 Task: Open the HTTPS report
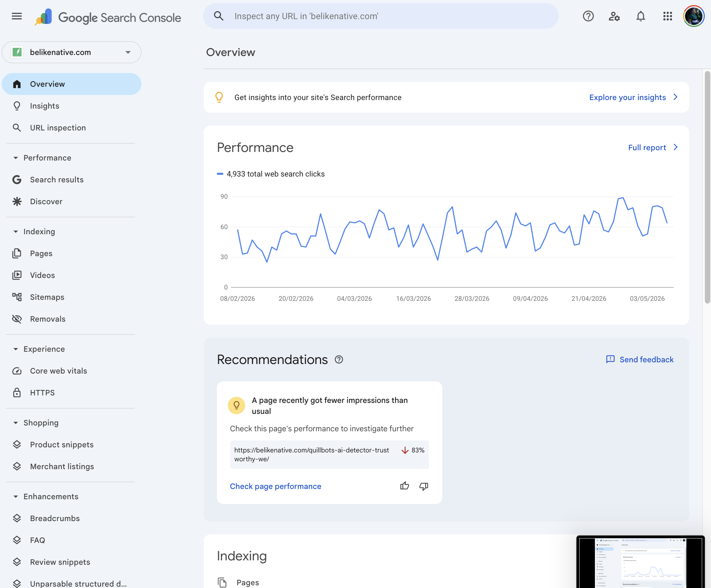click(x=72, y=393)
